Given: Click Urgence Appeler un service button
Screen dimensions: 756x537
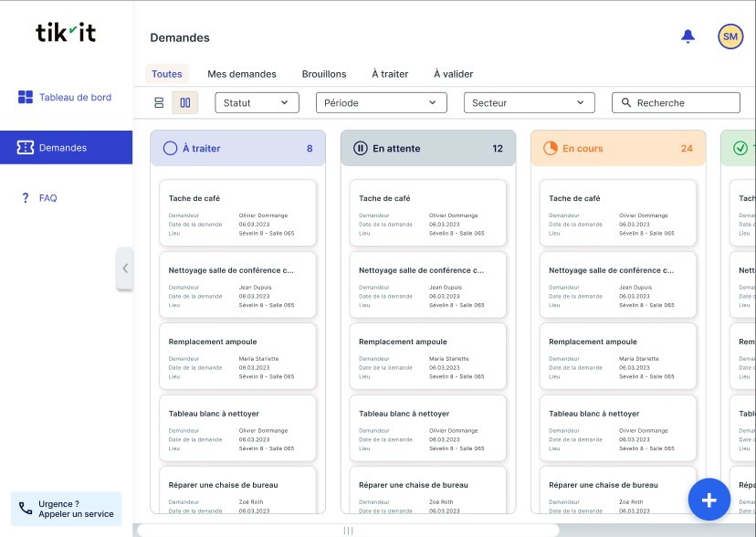Looking at the screenshot, I should pyautogui.click(x=66, y=509).
